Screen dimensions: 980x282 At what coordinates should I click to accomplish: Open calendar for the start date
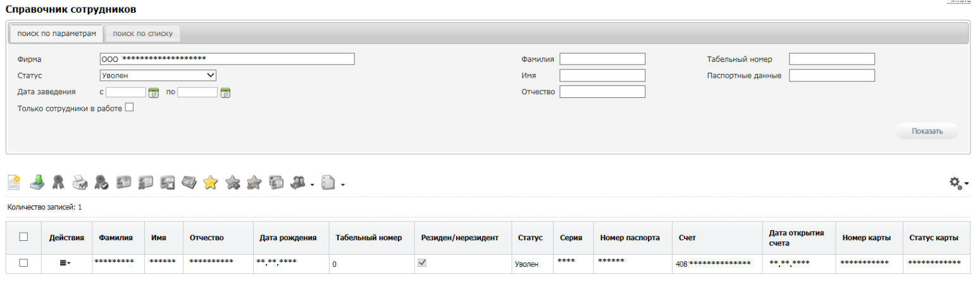(x=152, y=93)
